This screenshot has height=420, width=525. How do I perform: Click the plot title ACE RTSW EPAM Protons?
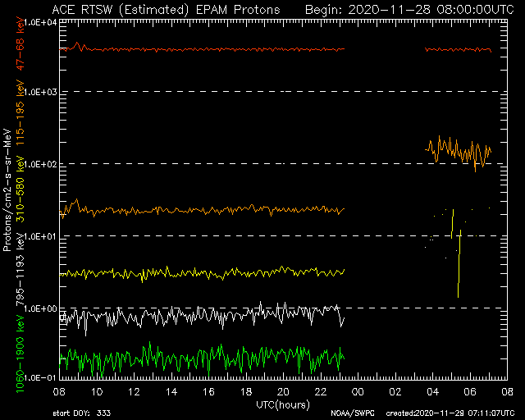(x=166, y=10)
